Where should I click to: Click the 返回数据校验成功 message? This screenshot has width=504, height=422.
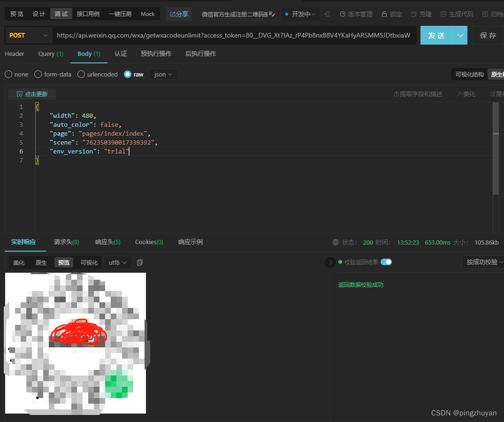[361, 285]
